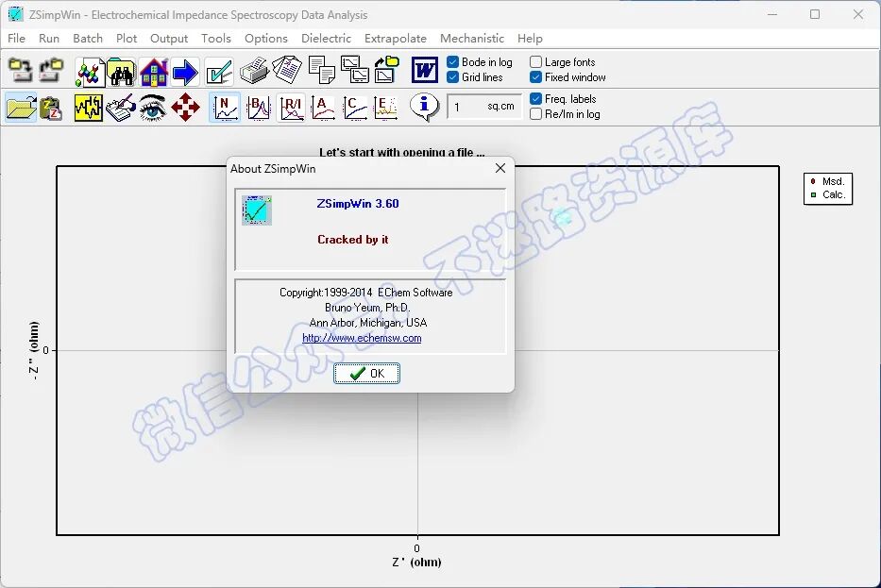The height and width of the screenshot is (588, 881).
Task: Select the N plot icon
Action: 225,108
